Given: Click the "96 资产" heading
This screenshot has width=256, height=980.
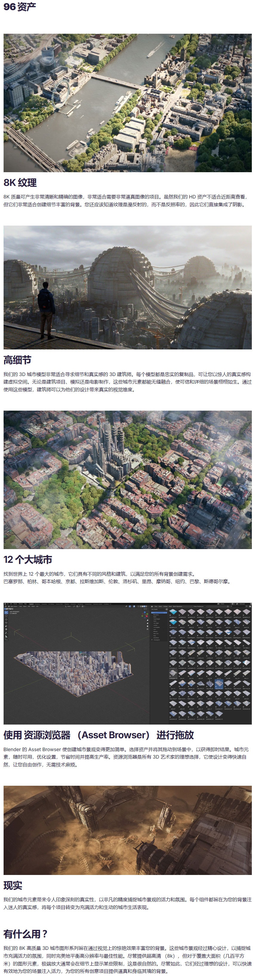Looking at the screenshot, I should pos(19,7).
